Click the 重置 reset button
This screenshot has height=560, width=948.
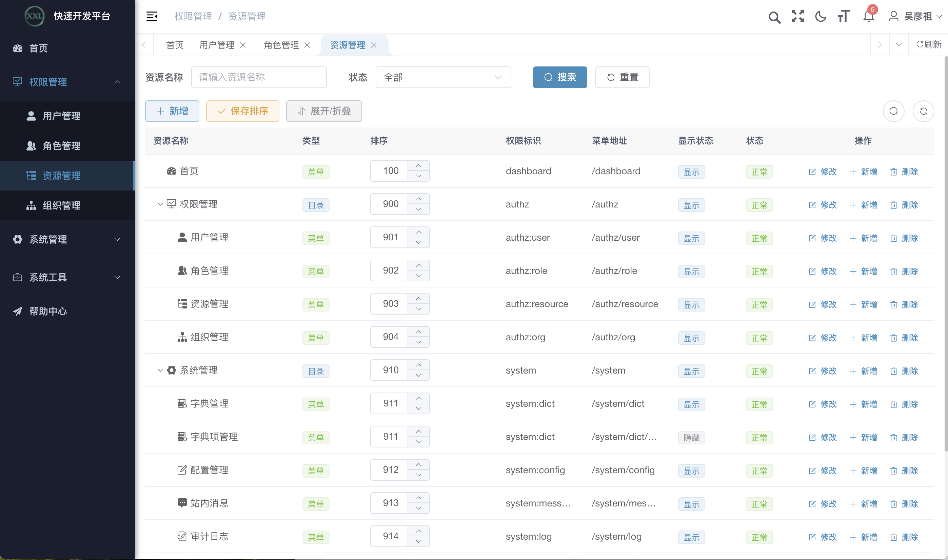(622, 77)
